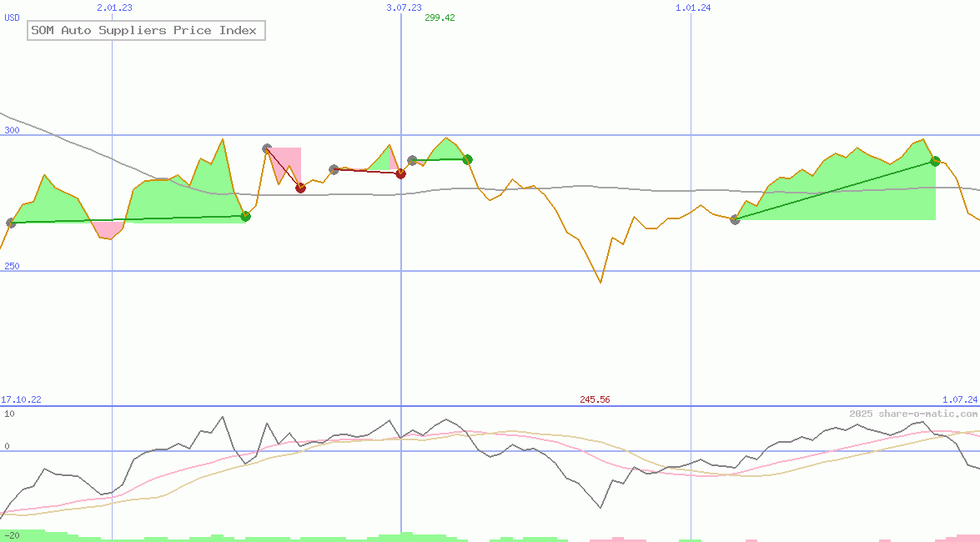Click the 250 price axis label

point(12,266)
